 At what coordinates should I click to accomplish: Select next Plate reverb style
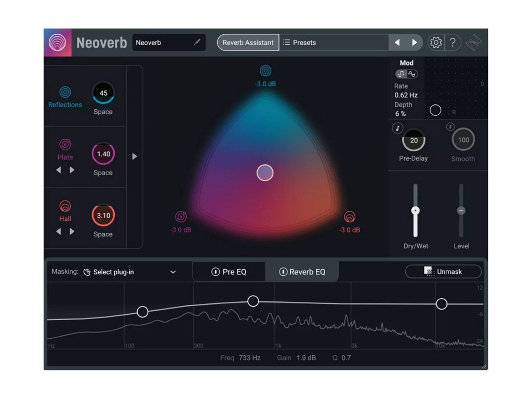tap(72, 170)
